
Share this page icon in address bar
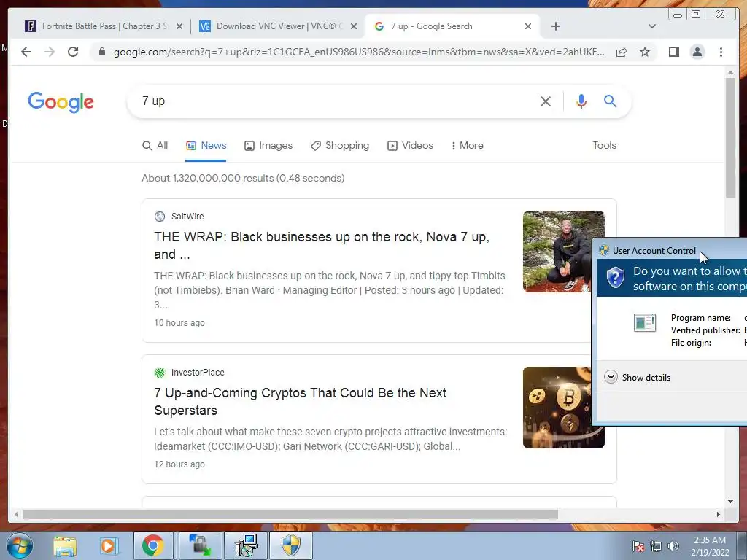pyautogui.click(x=622, y=52)
